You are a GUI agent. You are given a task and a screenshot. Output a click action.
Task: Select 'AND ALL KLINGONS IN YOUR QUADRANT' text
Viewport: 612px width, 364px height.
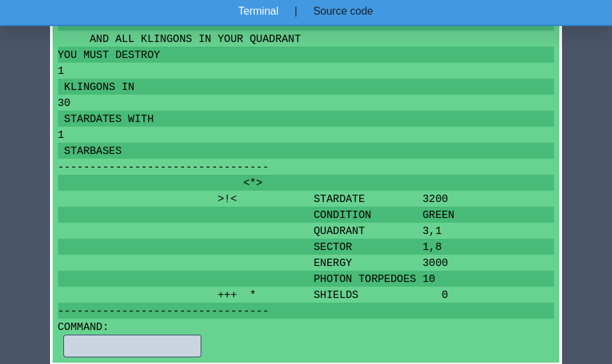coord(195,39)
